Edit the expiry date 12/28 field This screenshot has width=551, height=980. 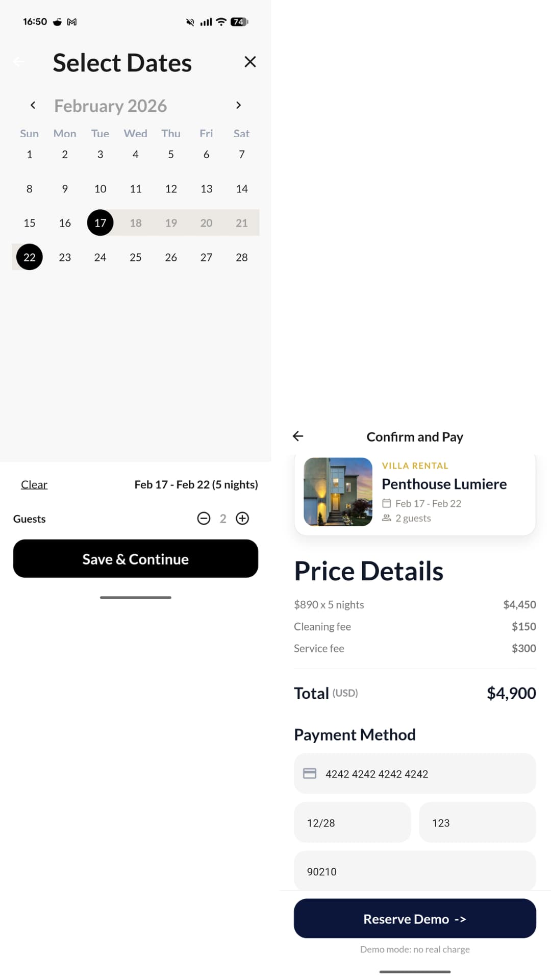[352, 822]
